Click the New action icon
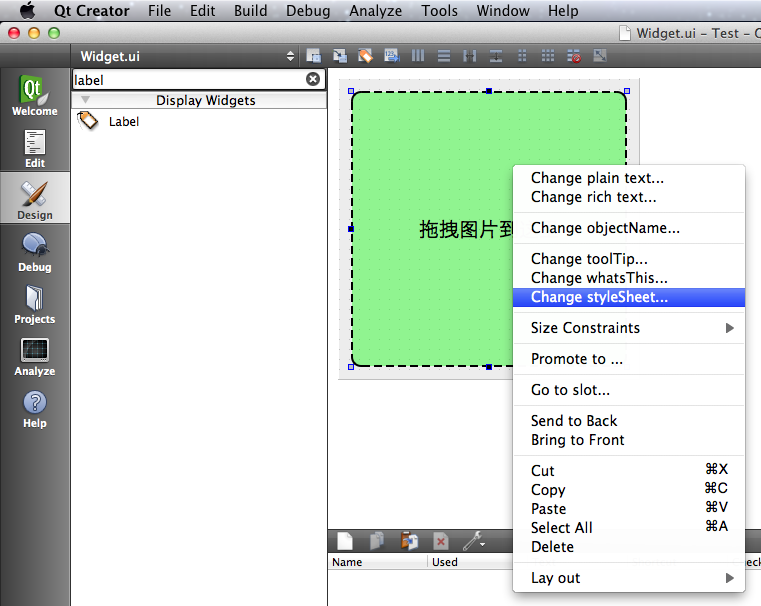Viewport: 761px width, 606px height. click(x=344, y=541)
